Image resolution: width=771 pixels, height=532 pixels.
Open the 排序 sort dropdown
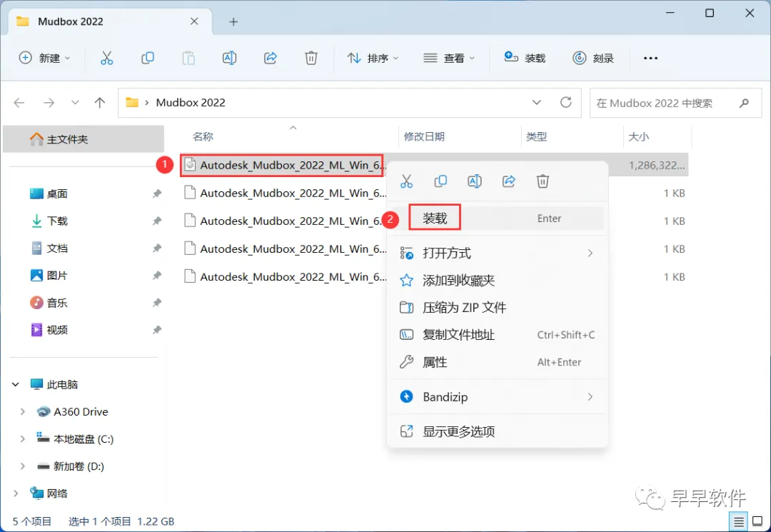373,58
